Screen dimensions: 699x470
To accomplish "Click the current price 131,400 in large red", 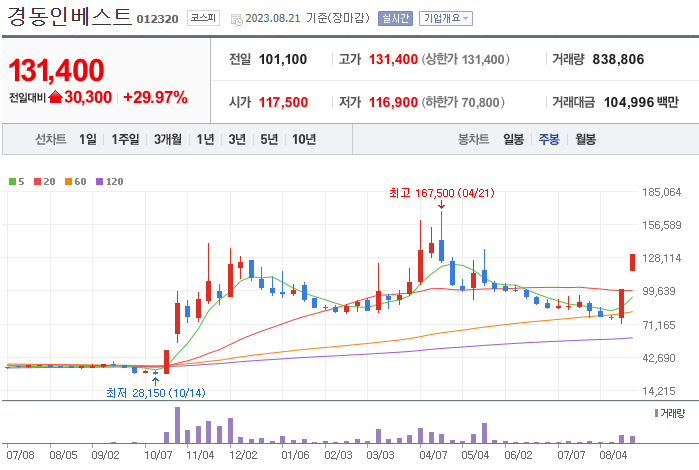I will [x=56, y=70].
